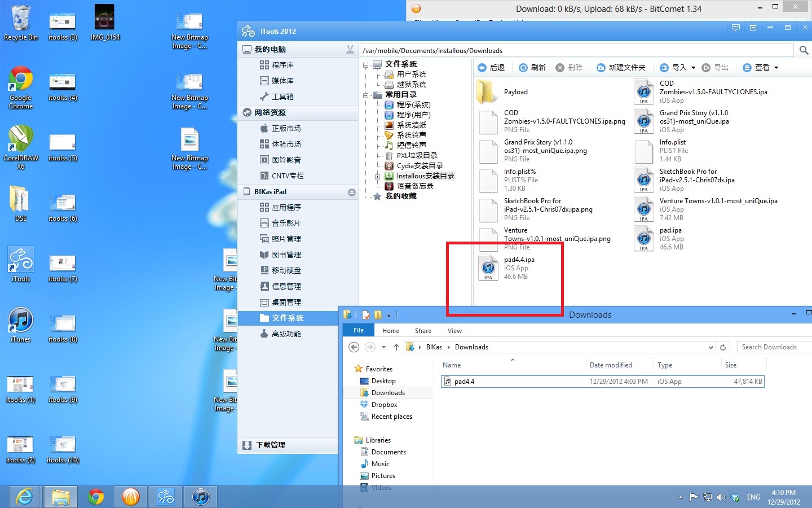Open 图铃影音 media section

(x=280, y=160)
